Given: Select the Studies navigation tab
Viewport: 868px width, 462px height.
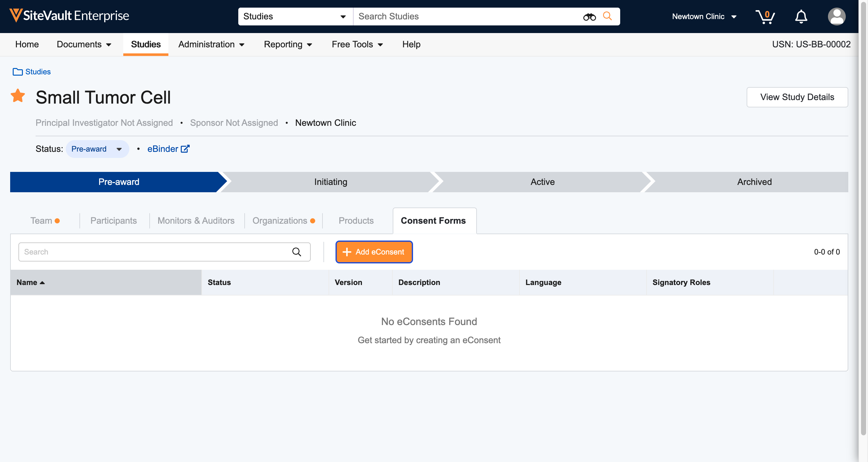Looking at the screenshot, I should pos(146,44).
